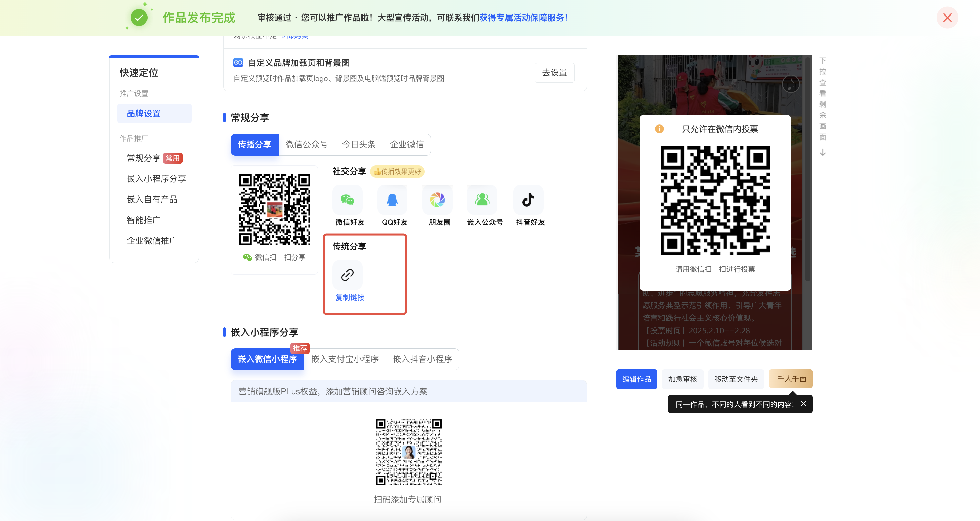Click the 扫码添加专属顾问 caption
980x521 pixels.
[407, 499]
